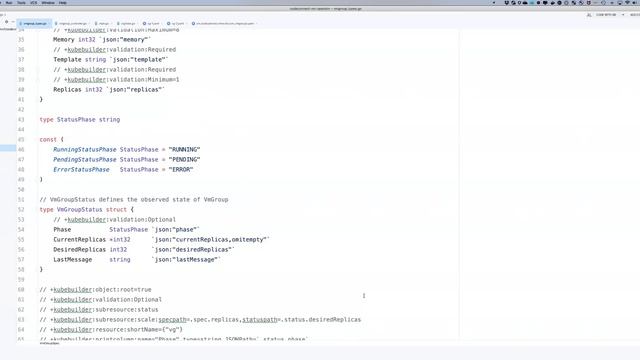Click the kubebuilder subresource:status comment
This screenshot has width=640, height=360.
click(99, 309)
